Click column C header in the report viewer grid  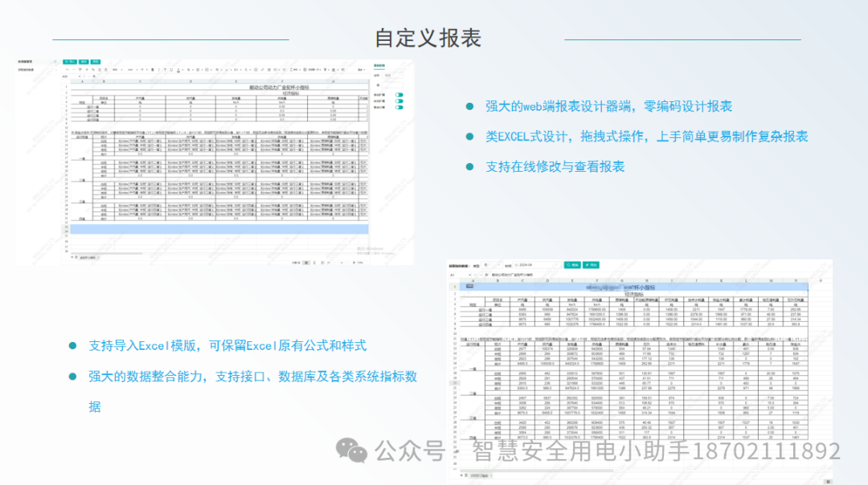coord(522,280)
